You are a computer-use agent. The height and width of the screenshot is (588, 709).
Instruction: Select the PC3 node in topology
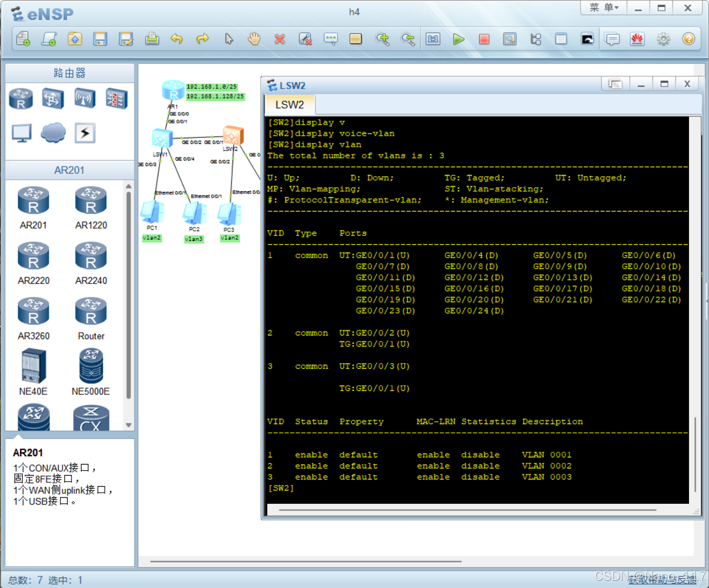(x=229, y=214)
